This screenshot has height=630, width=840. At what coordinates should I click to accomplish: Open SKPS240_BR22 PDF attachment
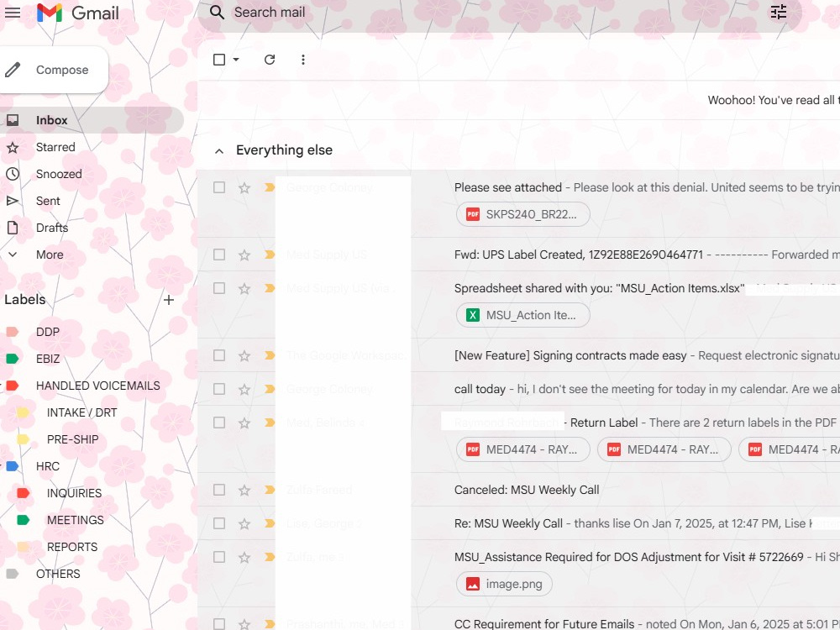[x=522, y=214]
